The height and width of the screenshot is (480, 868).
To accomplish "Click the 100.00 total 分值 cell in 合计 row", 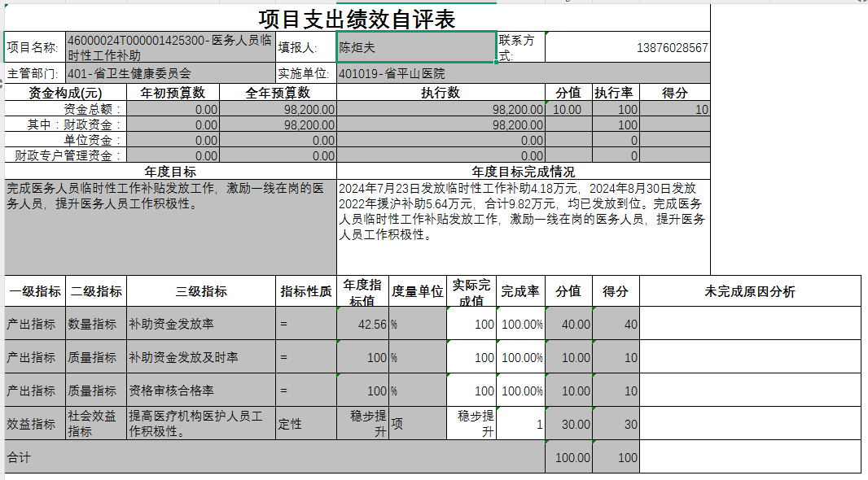I will point(568,457).
